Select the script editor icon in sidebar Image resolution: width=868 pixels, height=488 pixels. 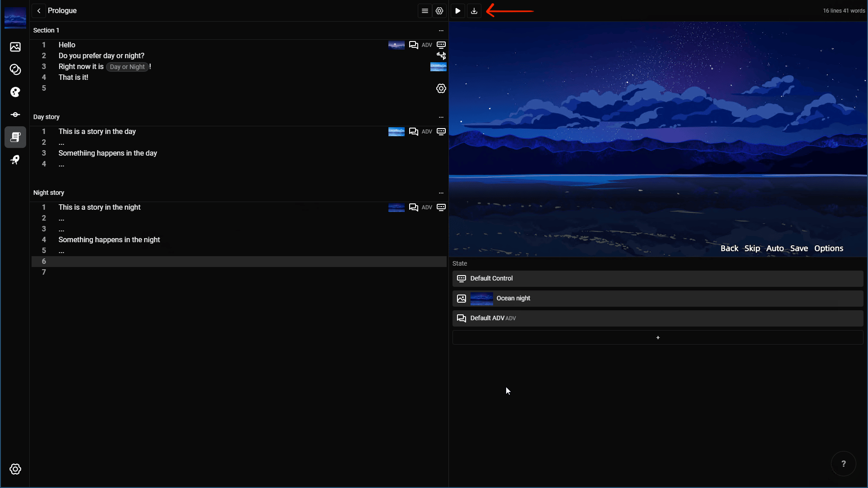[x=15, y=137]
